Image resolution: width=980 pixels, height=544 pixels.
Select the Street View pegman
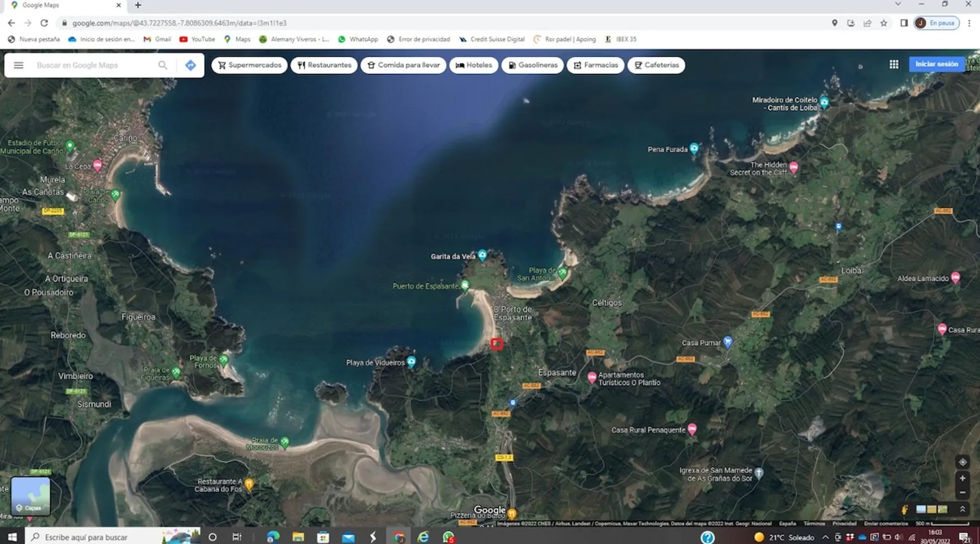tap(904, 510)
